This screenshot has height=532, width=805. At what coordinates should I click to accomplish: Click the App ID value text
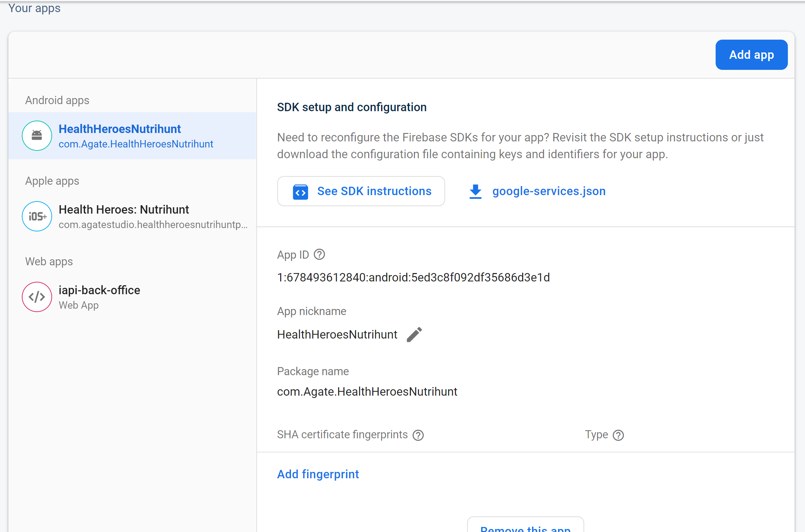tap(413, 277)
